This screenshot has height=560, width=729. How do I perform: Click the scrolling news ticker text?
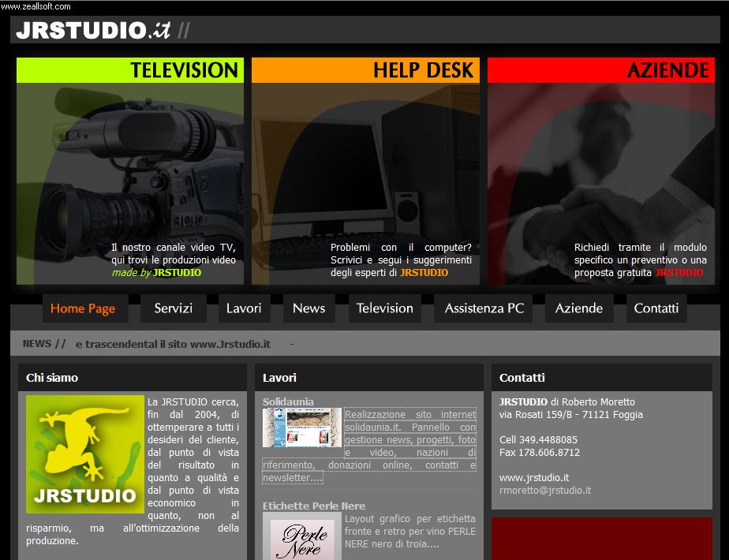point(173,345)
